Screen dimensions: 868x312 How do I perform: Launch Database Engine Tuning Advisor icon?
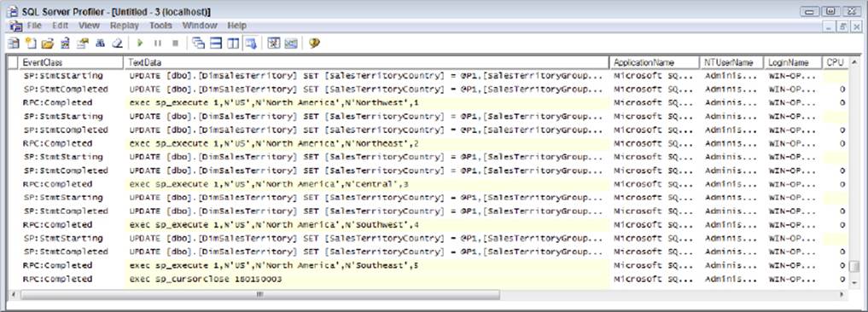coord(274,43)
